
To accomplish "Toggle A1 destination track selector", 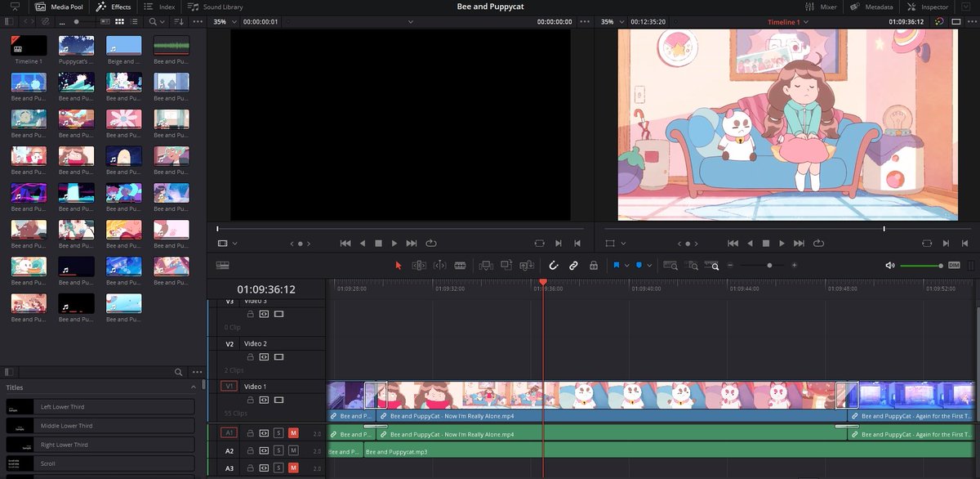I will click(229, 432).
